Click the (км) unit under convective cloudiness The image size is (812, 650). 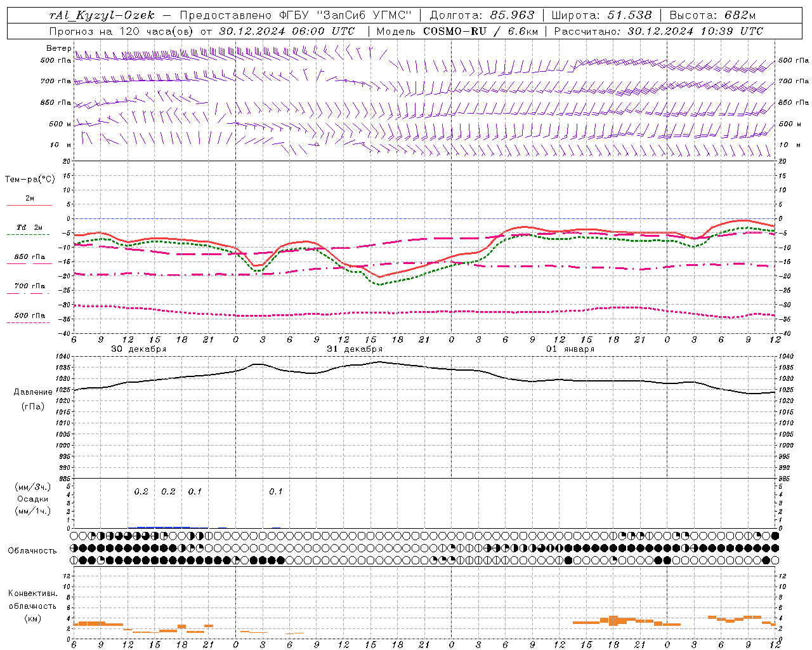click(32, 618)
